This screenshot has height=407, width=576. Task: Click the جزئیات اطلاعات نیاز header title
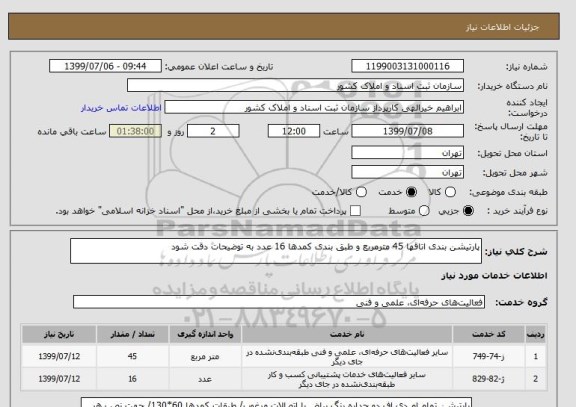tap(502, 28)
